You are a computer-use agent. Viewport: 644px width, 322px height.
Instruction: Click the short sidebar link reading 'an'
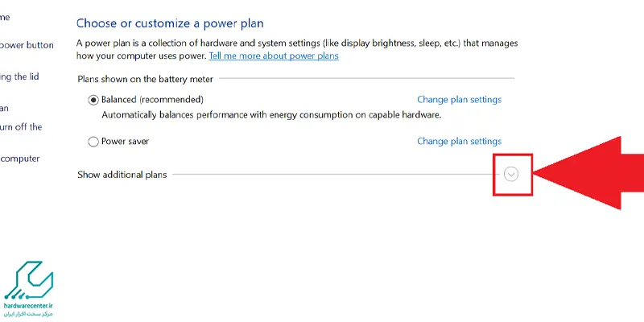tap(4, 108)
